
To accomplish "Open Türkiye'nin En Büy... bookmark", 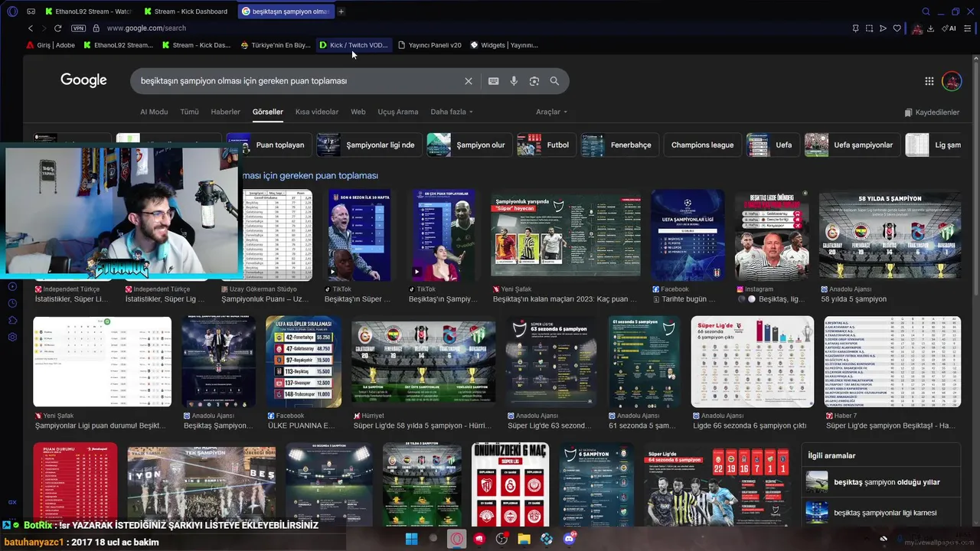I will pos(276,45).
